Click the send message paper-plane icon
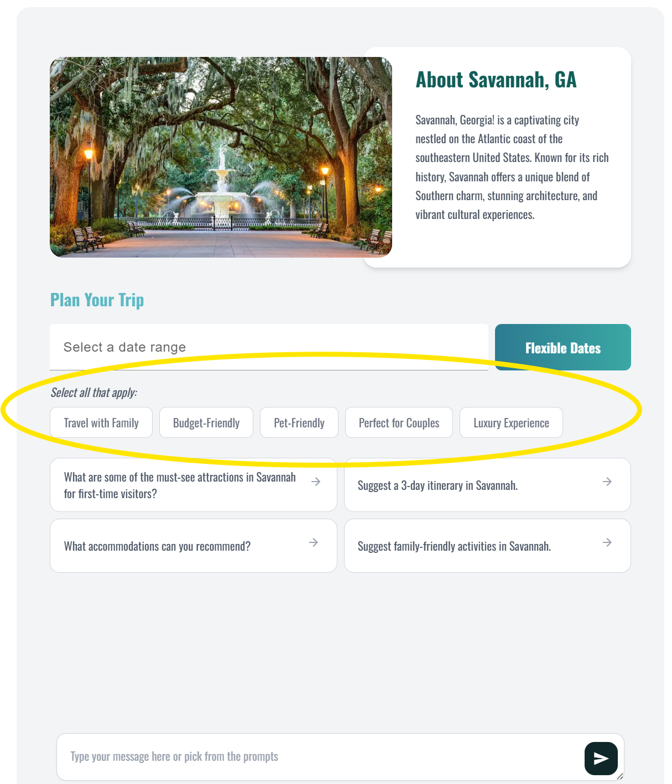 (601, 758)
